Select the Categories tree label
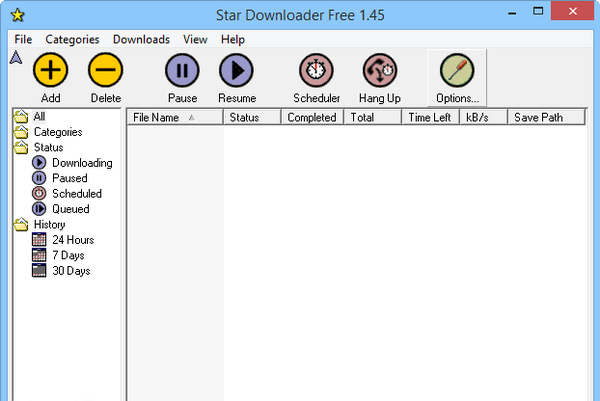Image resolution: width=600 pixels, height=401 pixels. coord(58,132)
